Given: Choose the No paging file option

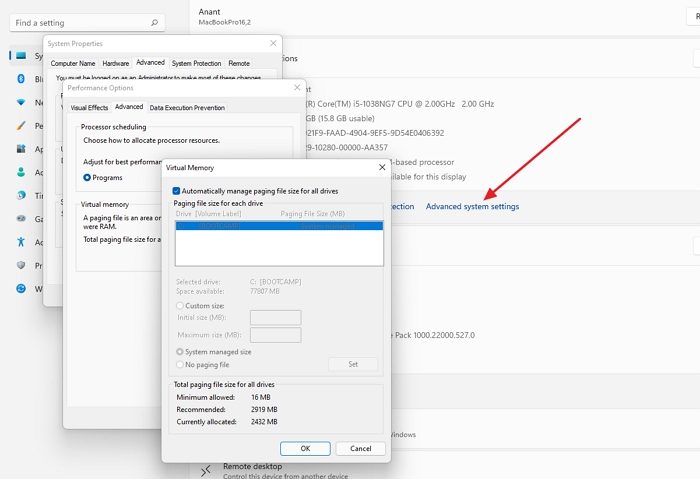Looking at the screenshot, I should (179, 364).
